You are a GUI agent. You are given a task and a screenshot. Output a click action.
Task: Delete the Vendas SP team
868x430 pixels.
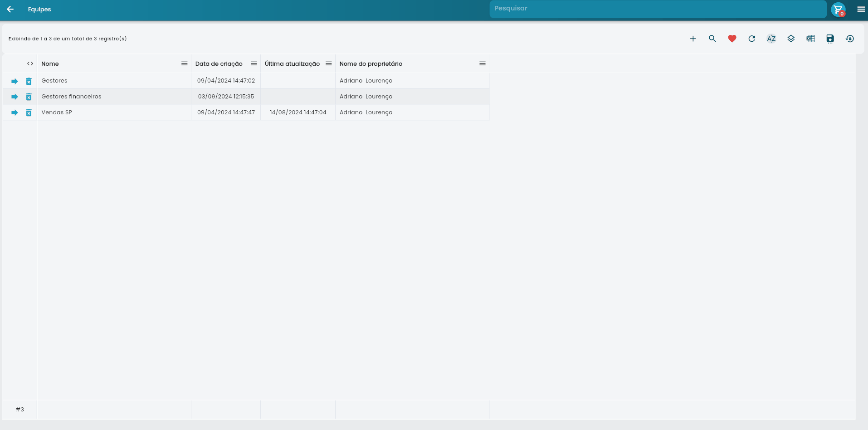point(29,112)
